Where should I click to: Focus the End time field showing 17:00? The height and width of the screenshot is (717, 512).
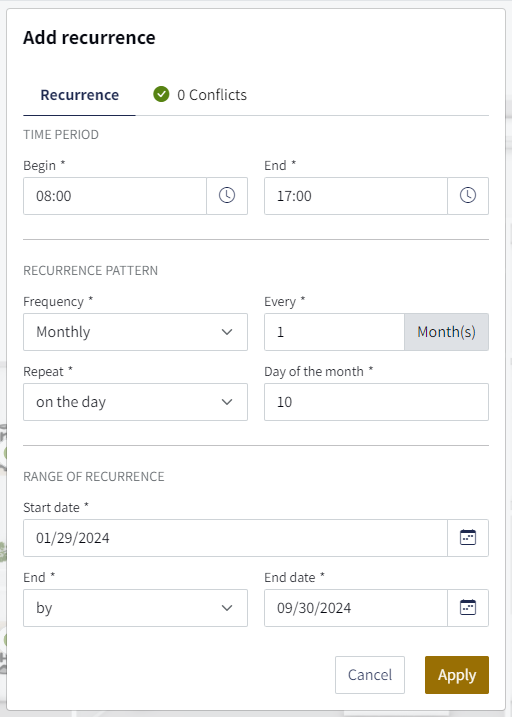pos(356,196)
